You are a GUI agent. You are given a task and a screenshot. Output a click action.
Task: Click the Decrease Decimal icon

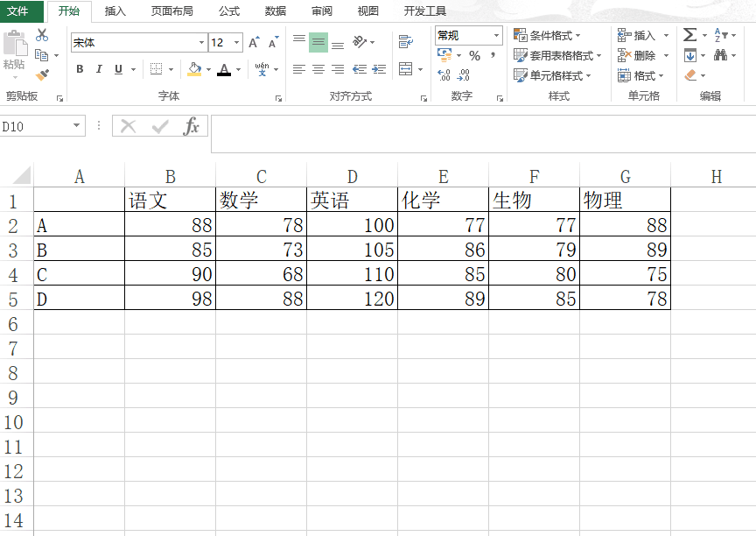[464, 74]
